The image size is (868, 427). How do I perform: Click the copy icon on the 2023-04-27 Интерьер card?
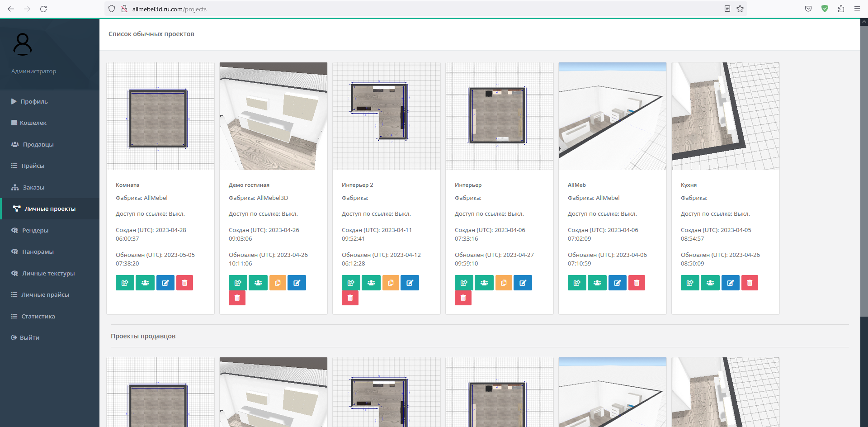[504, 283]
